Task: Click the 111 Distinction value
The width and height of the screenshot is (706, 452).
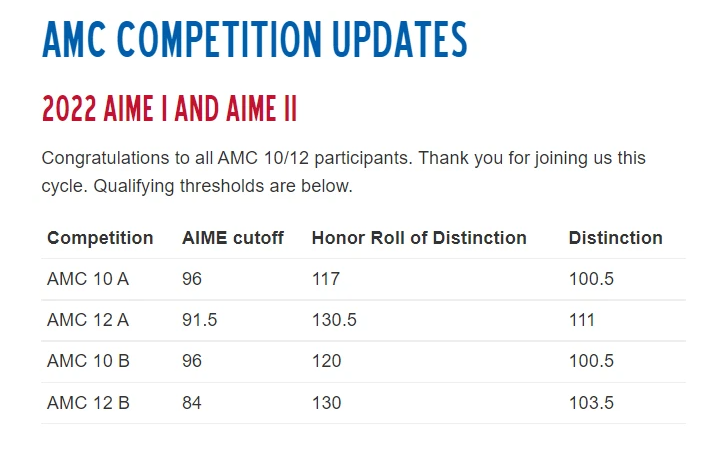Action: [582, 320]
